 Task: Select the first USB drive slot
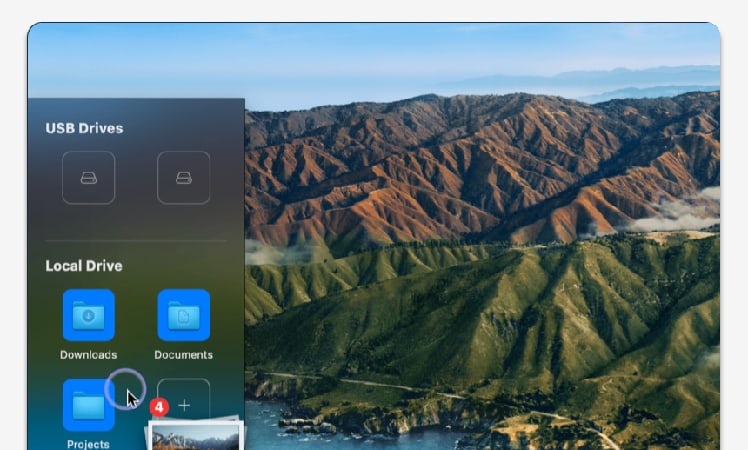(x=89, y=178)
